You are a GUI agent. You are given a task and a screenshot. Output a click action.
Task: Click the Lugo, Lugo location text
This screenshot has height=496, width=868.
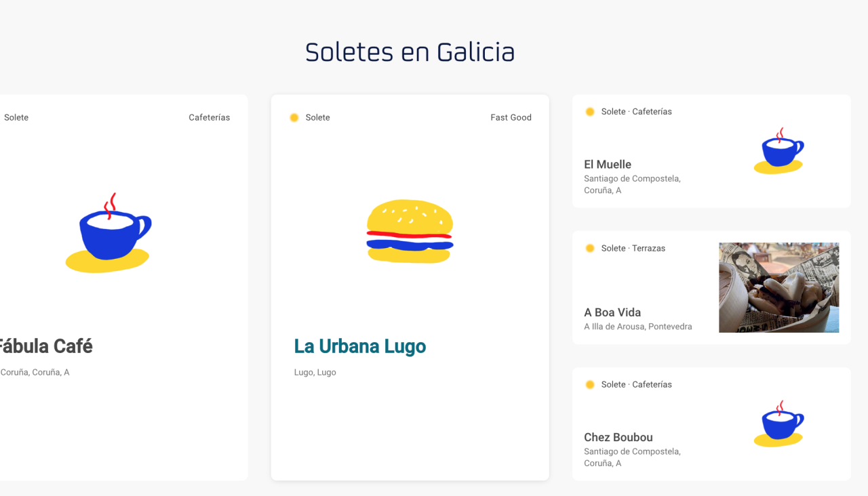315,373
